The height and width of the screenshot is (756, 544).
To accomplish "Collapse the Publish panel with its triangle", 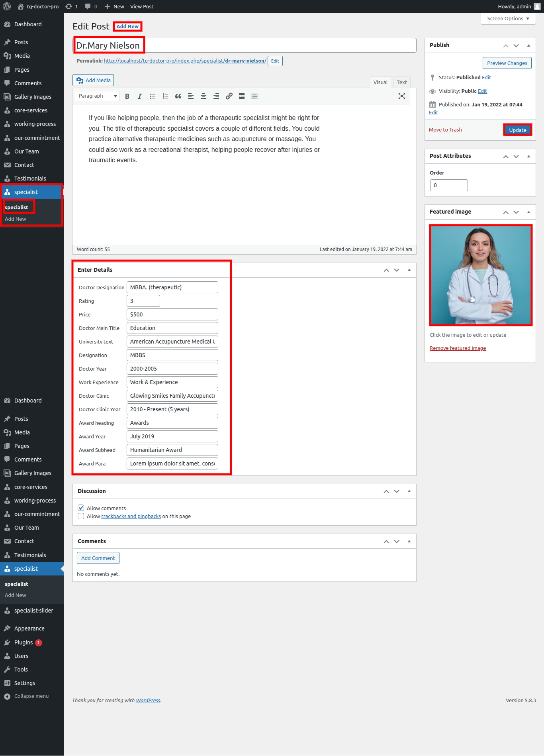I will [528, 45].
